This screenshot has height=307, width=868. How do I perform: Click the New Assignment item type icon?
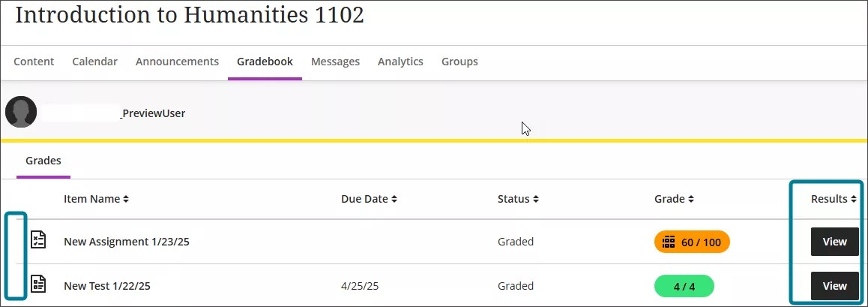click(x=38, y=240)
